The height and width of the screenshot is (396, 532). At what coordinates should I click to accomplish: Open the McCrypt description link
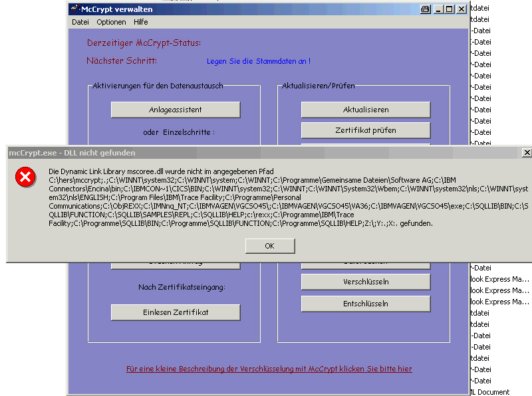point(269,369)
